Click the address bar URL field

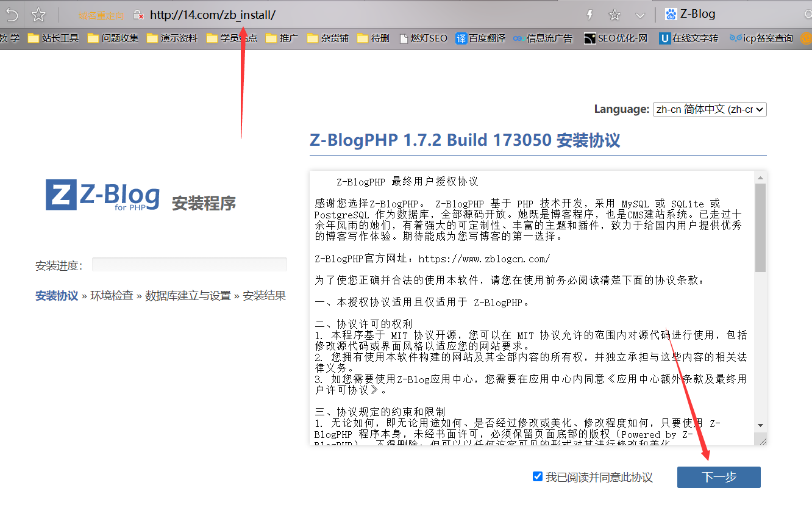click(x=212, y=15)
